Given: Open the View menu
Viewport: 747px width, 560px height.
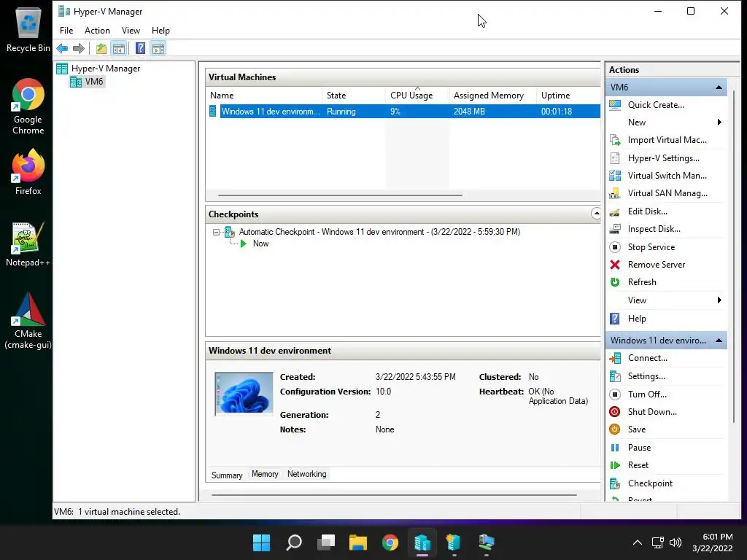Looking at the screenshot, I should click(131, 31).
